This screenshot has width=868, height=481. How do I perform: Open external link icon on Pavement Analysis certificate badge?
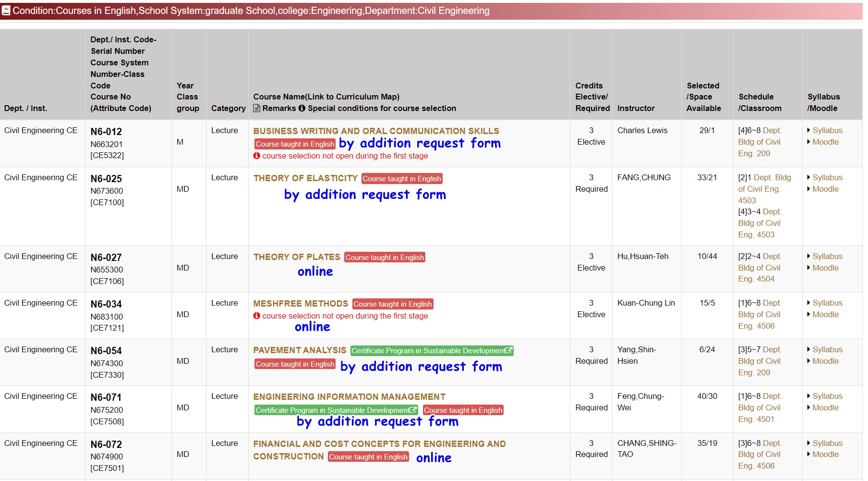coord(508,350)
